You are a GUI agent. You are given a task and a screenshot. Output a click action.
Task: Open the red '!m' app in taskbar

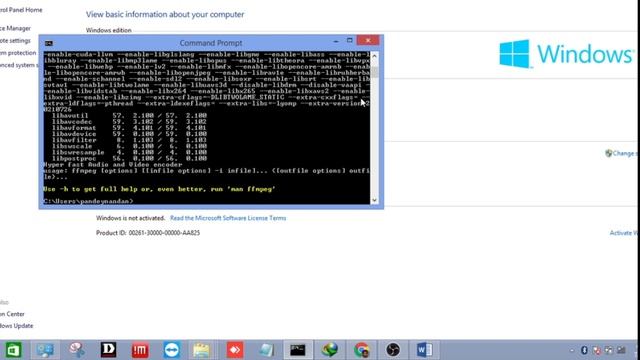click(x=140, y=350)
